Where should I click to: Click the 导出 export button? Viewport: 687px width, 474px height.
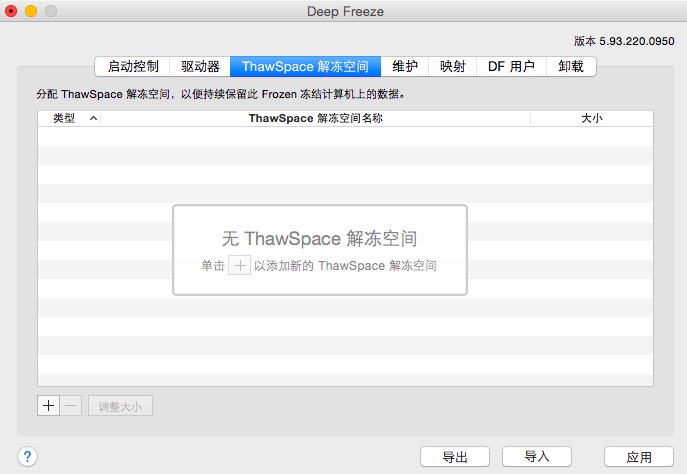point(455,457)
